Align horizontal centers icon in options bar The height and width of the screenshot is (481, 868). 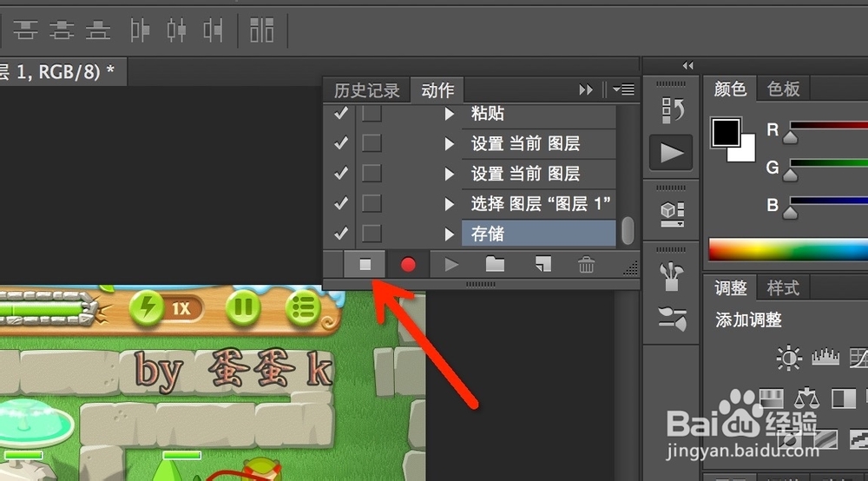pos(176,30)
